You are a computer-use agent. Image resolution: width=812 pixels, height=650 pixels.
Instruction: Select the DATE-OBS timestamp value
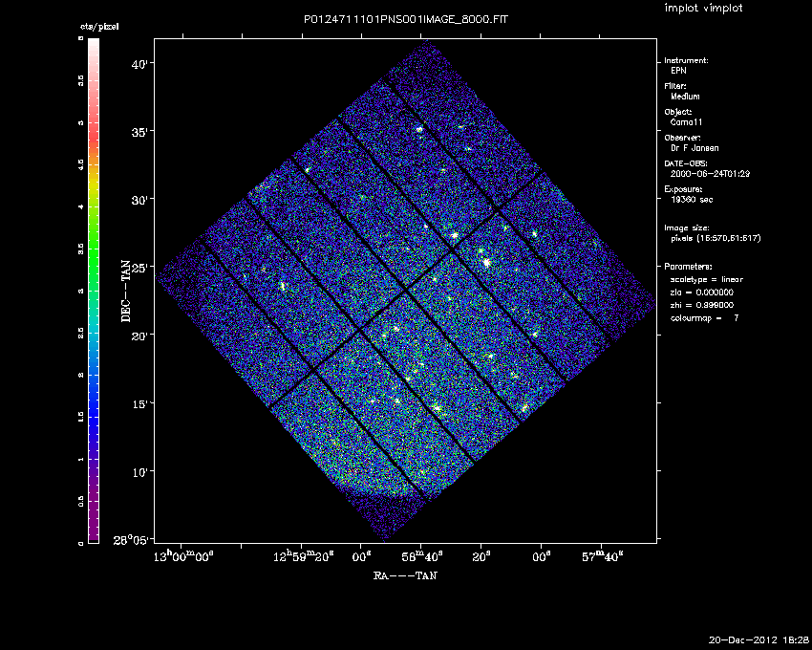click(697, 174)
